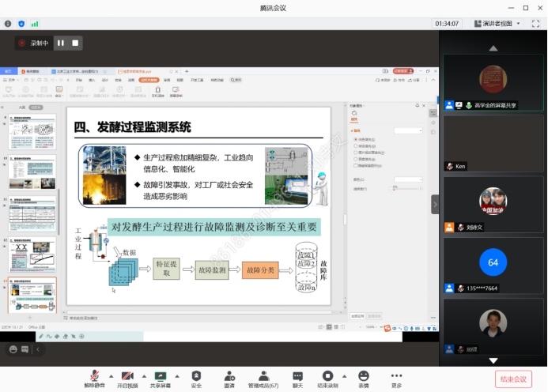Pause the recording in progress

click(x=60, y=43)
